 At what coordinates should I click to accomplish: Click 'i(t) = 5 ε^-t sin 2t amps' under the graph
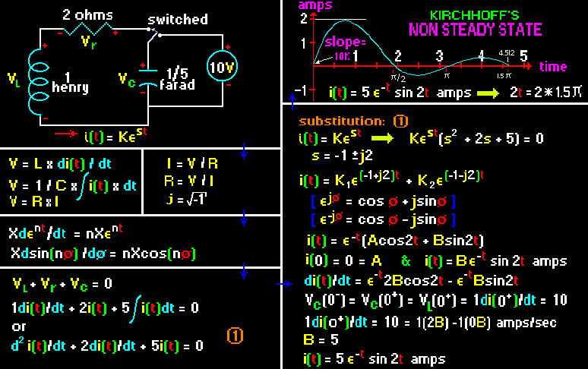point(400,92)
